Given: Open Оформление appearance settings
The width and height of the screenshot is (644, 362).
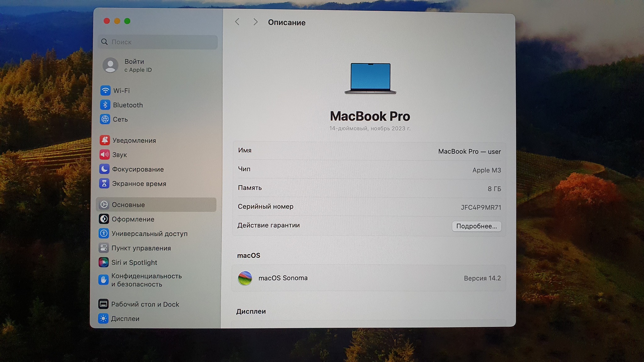Looking at the screenshot, I should (133, 219).
